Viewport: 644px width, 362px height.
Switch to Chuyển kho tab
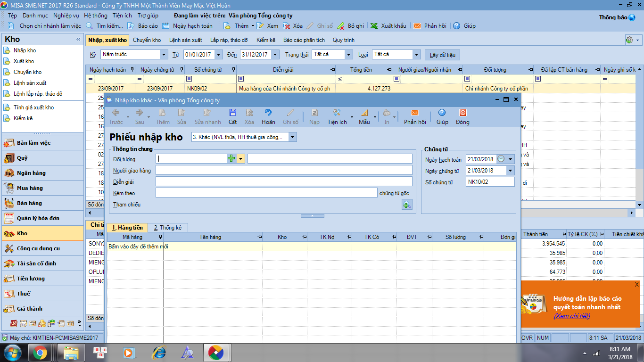[147, 40]
